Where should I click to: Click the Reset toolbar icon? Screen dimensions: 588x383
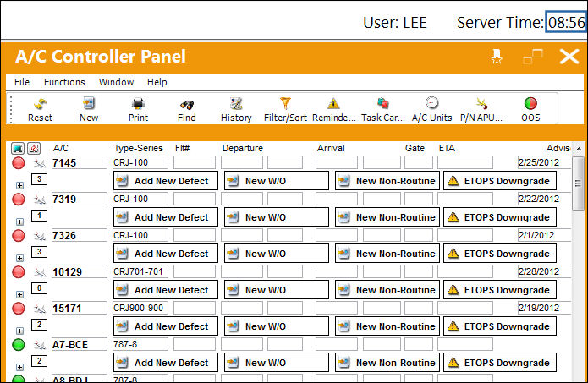point(40,104)
